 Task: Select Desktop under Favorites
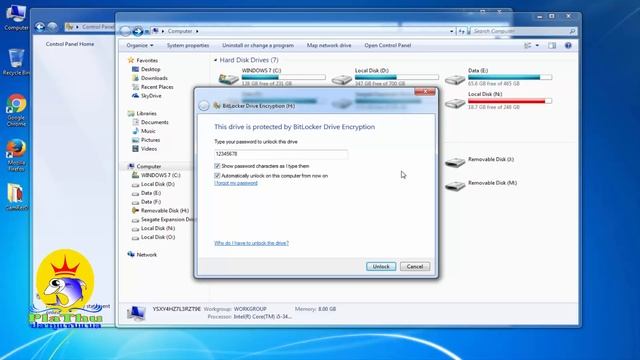tap(150, 69)
